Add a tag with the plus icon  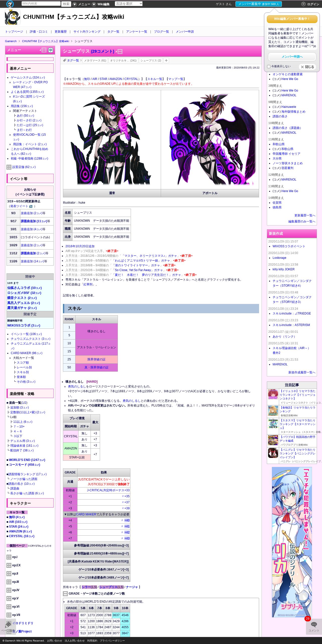click(x=166, y=60)
